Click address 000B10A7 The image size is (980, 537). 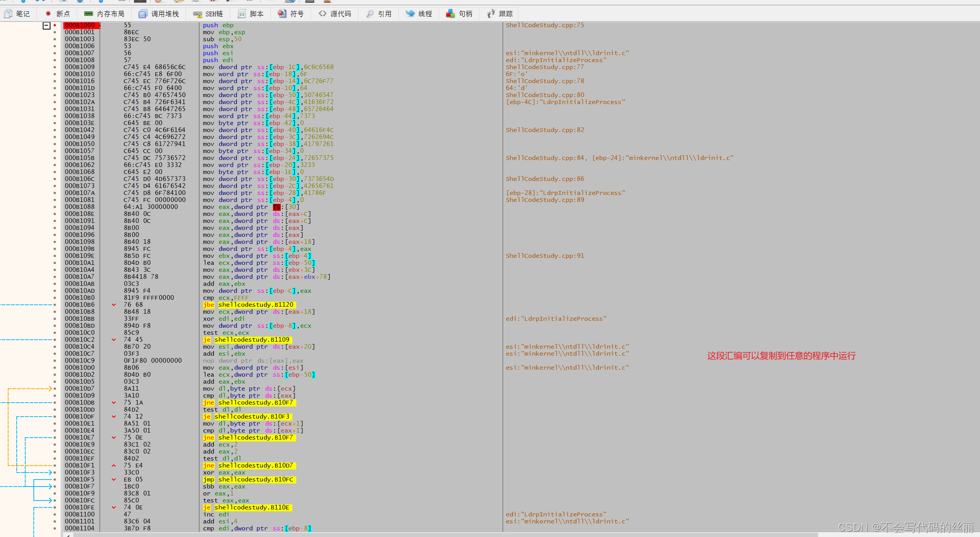(80, 277)
